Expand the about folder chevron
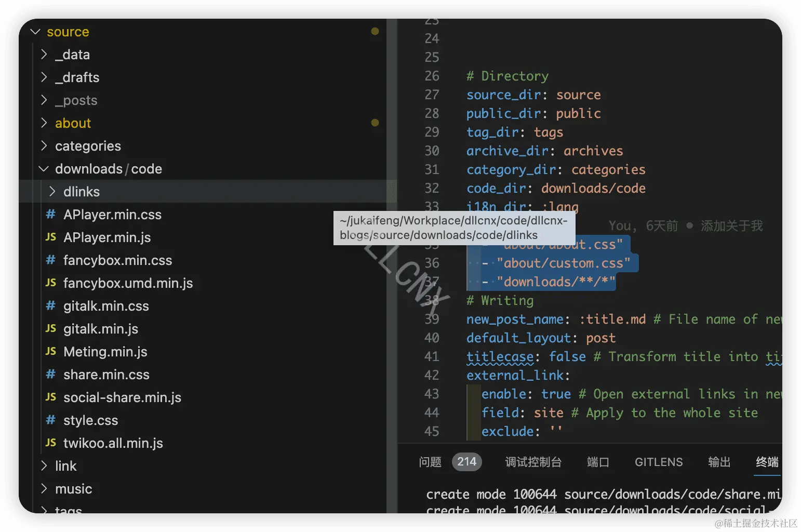 44,123
